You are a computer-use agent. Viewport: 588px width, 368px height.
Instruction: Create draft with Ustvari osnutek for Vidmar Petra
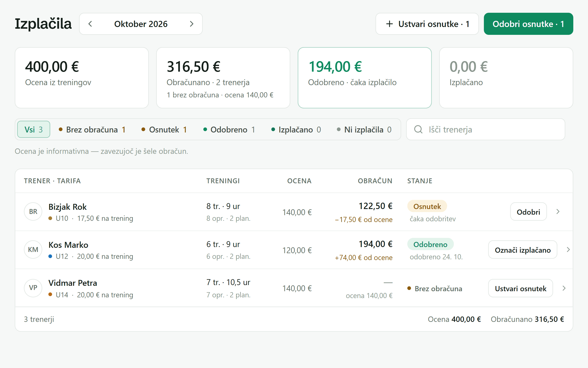(521, 288)
